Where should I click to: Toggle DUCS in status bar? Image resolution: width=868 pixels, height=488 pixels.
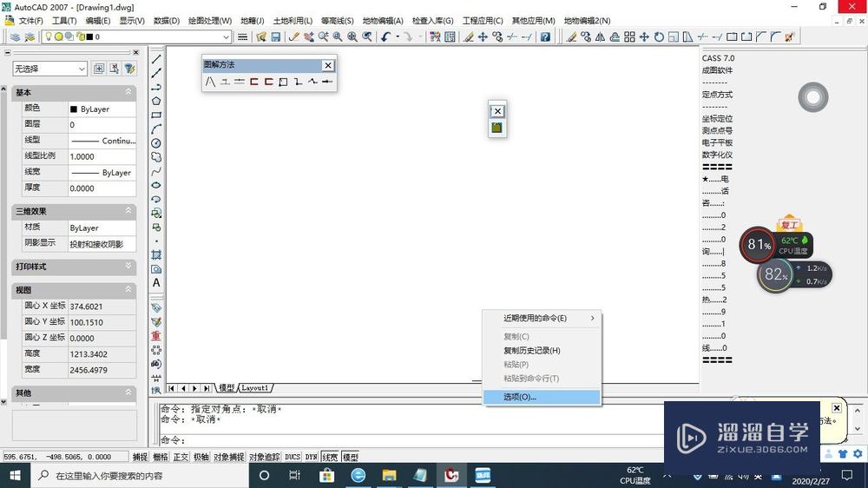point(293,457)
